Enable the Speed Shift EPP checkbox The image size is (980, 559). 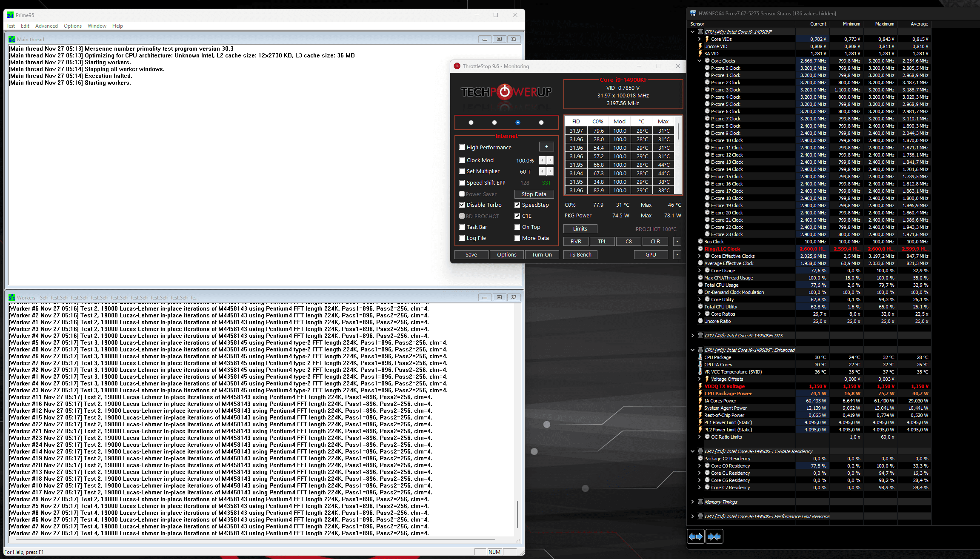(x=462, y=183)
